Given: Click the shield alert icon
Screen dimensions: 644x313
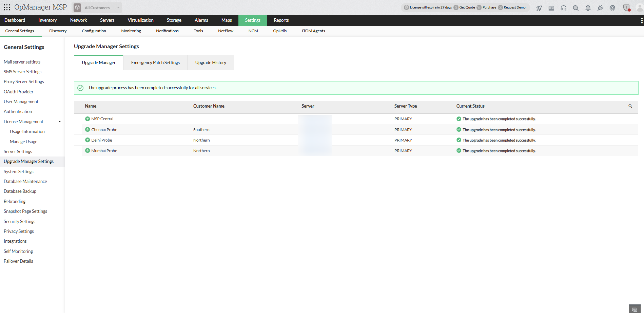Looking at the screenshot, I should point(626,8).
